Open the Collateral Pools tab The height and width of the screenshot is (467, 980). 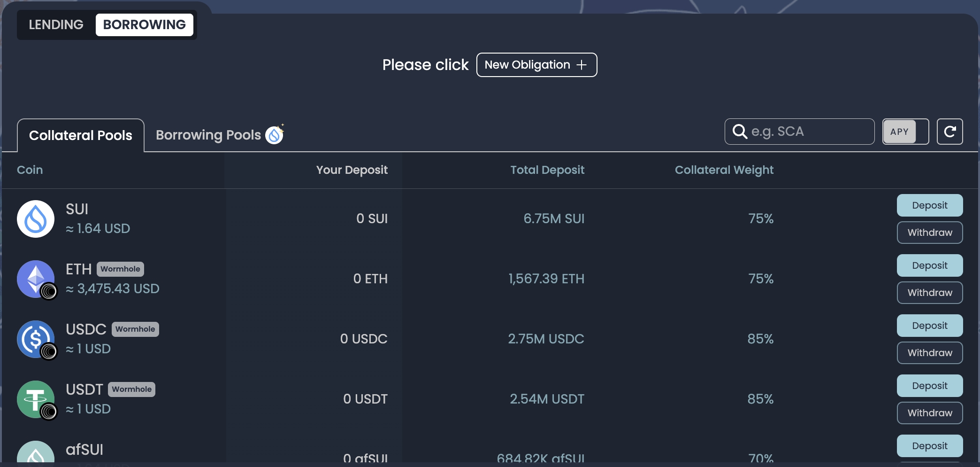click(81, 135)
